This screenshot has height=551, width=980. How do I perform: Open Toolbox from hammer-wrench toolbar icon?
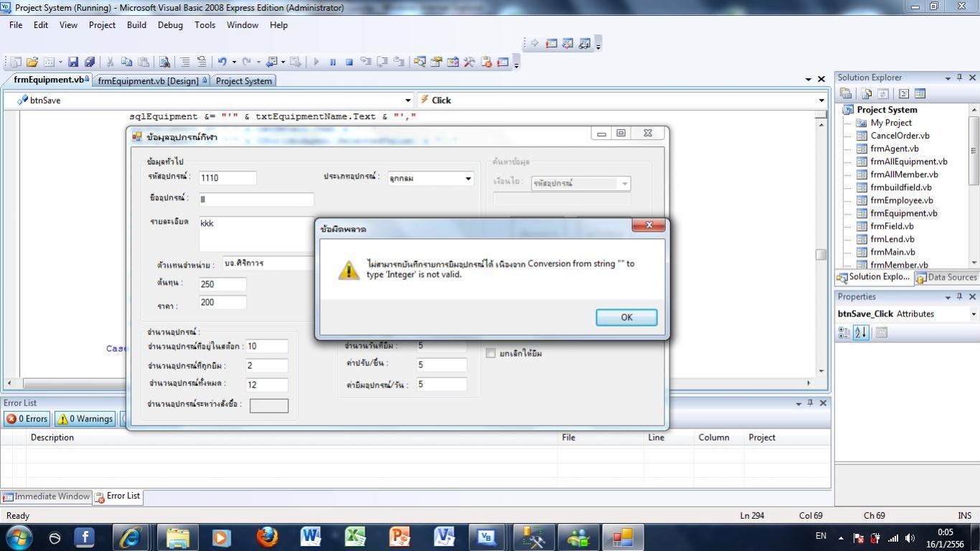point(470,62)
